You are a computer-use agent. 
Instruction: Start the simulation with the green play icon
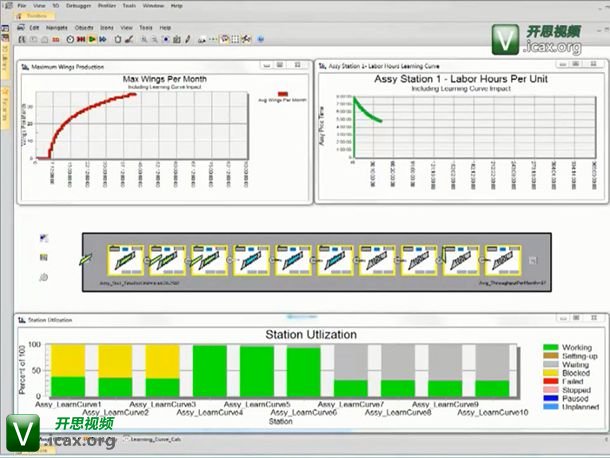click(92, 39)
